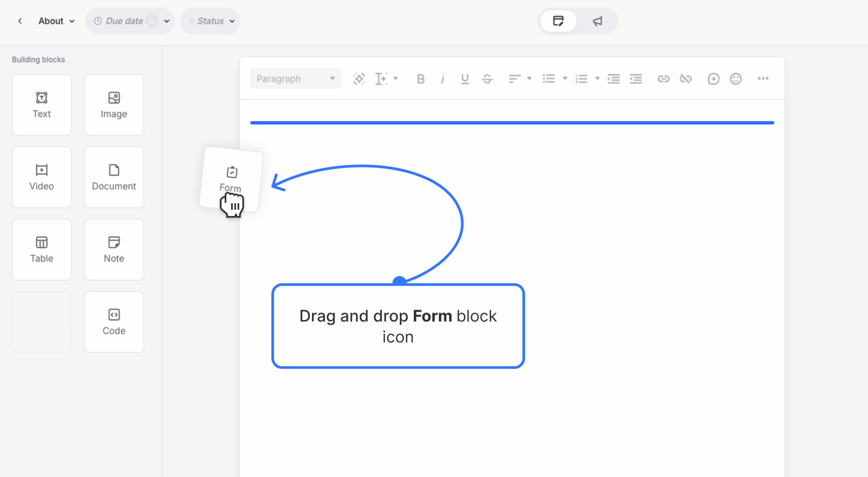This screenshot has height=477, width=868.
Task: Remove a link with the unlink icon
Action: (686, 79)
